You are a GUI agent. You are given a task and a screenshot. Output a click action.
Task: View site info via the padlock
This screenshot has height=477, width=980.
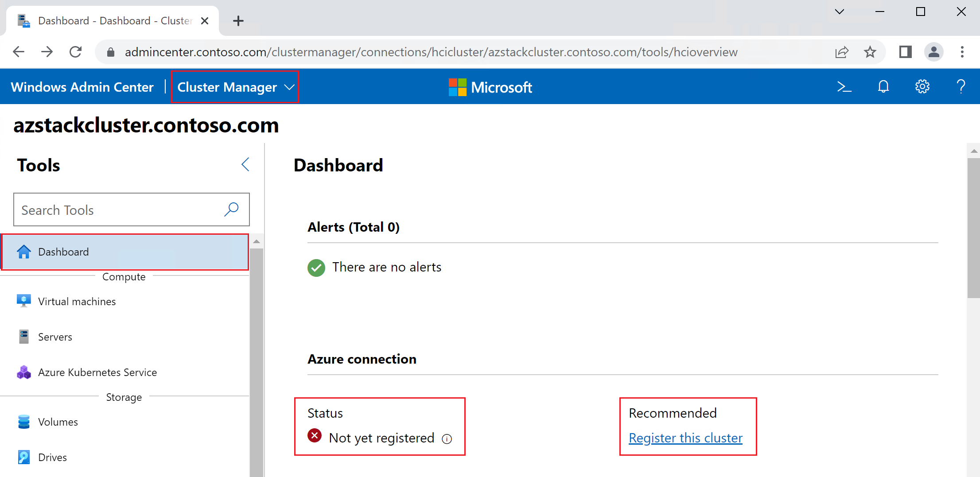coord(111,52)
